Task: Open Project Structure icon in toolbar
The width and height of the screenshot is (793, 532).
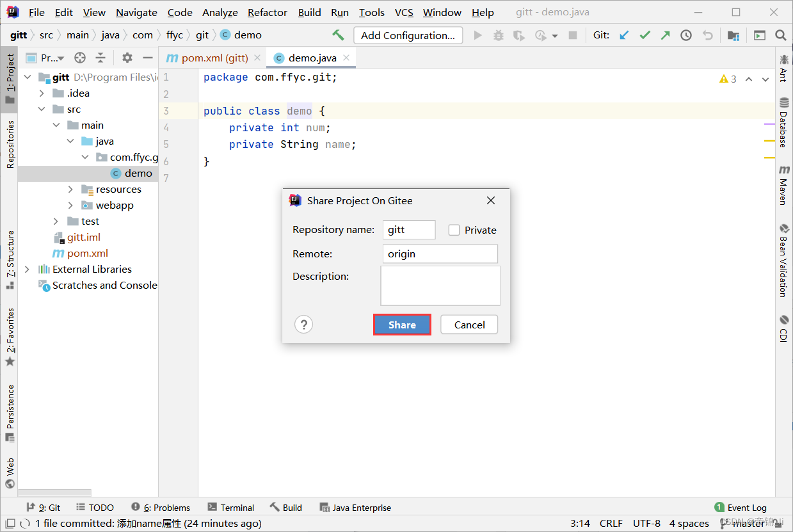Action: coord(733,35)
